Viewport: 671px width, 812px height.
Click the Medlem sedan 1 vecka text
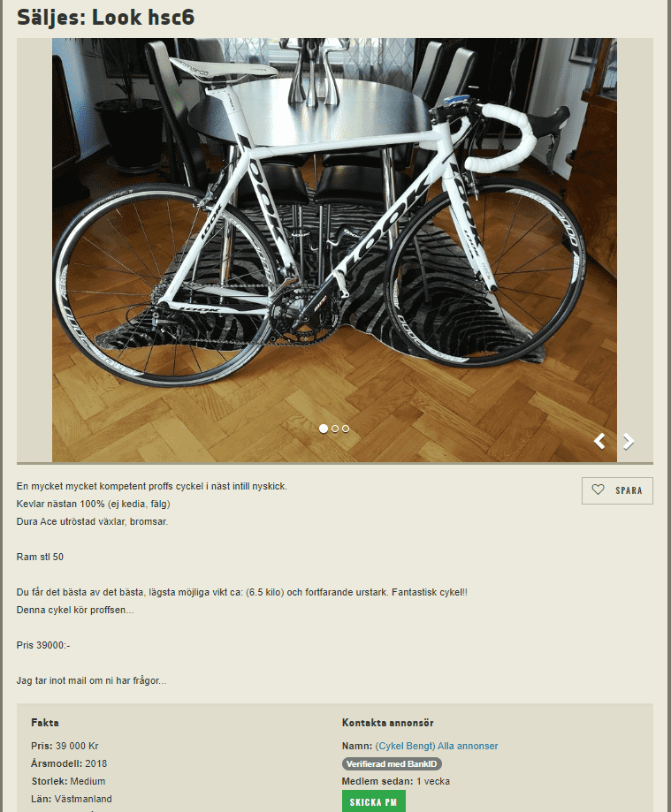(396, 781)
